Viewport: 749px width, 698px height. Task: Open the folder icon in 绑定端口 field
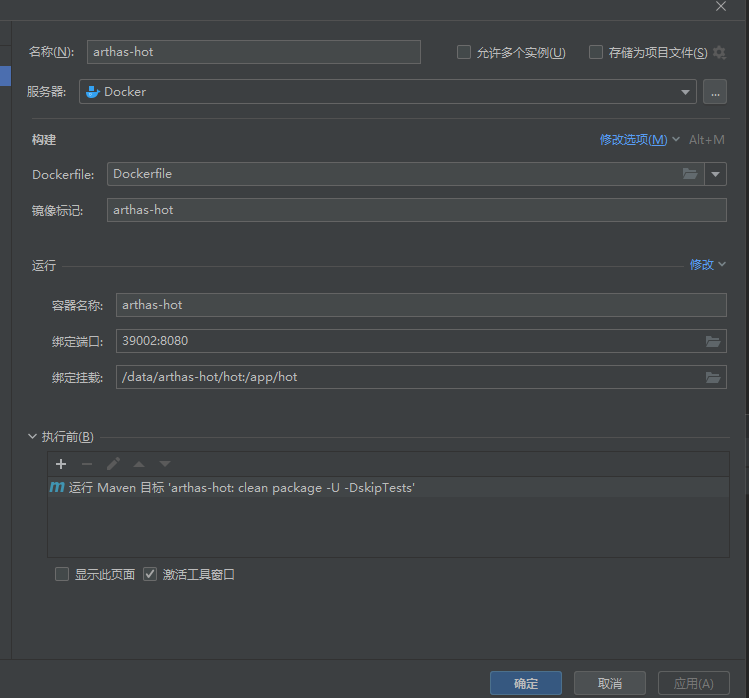pyautogui.click(x=713, y=341)
